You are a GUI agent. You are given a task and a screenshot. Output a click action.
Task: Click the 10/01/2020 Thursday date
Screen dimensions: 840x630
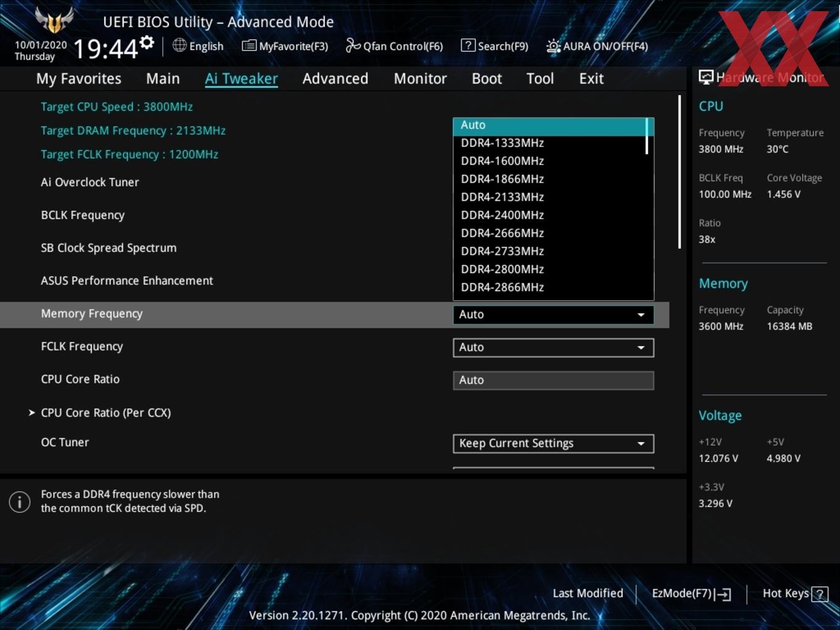pos(41,51)
